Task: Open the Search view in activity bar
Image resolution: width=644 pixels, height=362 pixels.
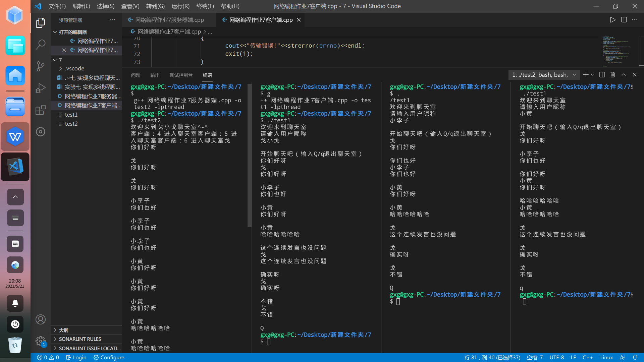Action: click(41, 44)
